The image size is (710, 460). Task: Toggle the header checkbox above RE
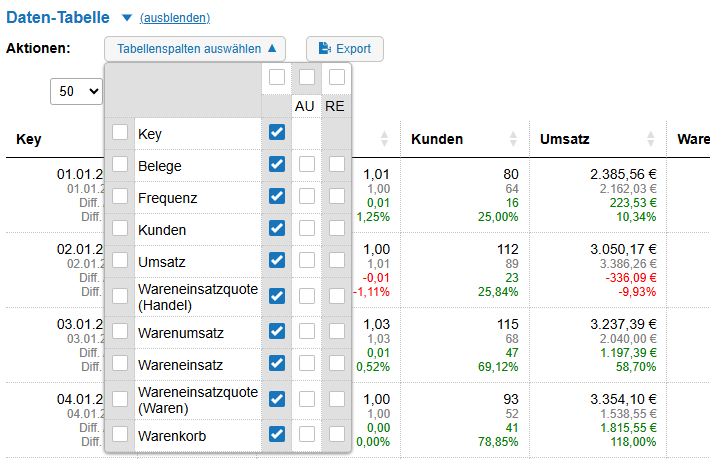[337, 77]
